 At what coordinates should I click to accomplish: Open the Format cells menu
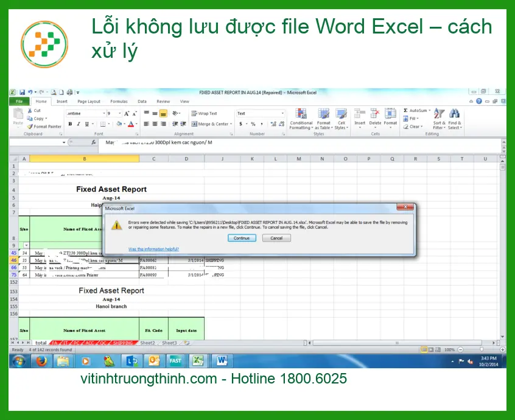click(x=390, y=118)
